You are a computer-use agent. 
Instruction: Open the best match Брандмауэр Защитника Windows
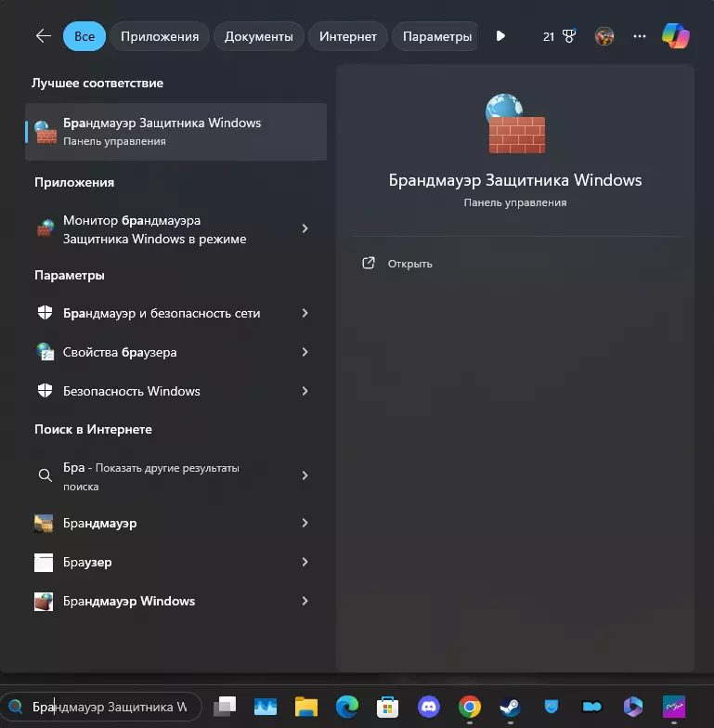(176, 132)
